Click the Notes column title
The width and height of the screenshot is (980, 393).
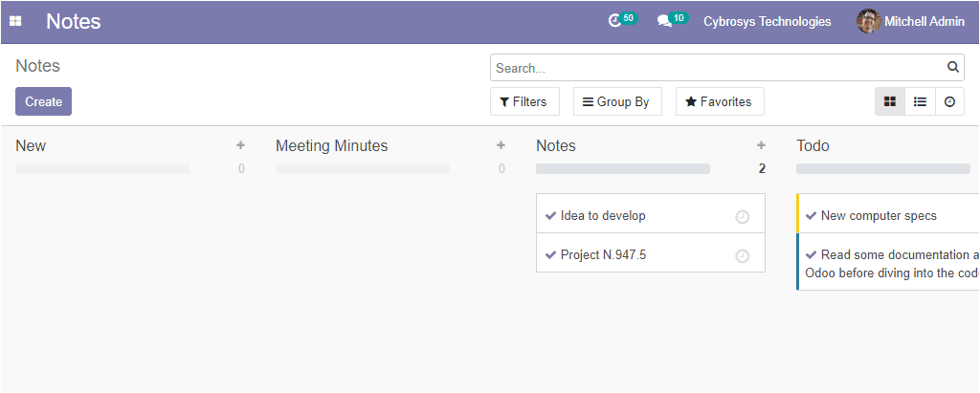click(556, 145)
